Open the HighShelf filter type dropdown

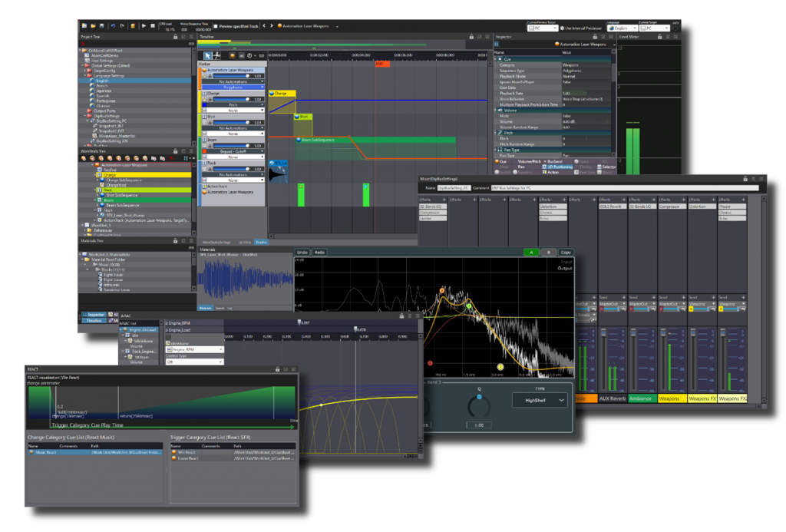tap(540, 400)
